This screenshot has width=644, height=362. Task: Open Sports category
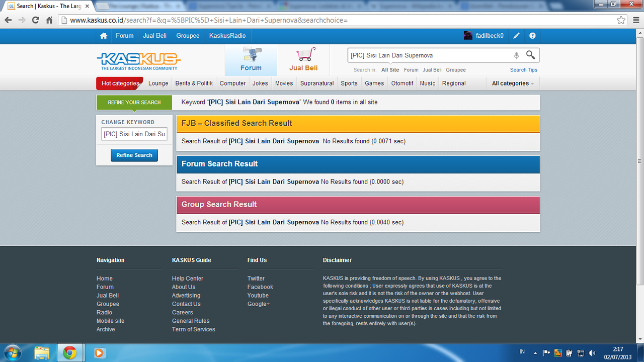[x=349, y=83]
